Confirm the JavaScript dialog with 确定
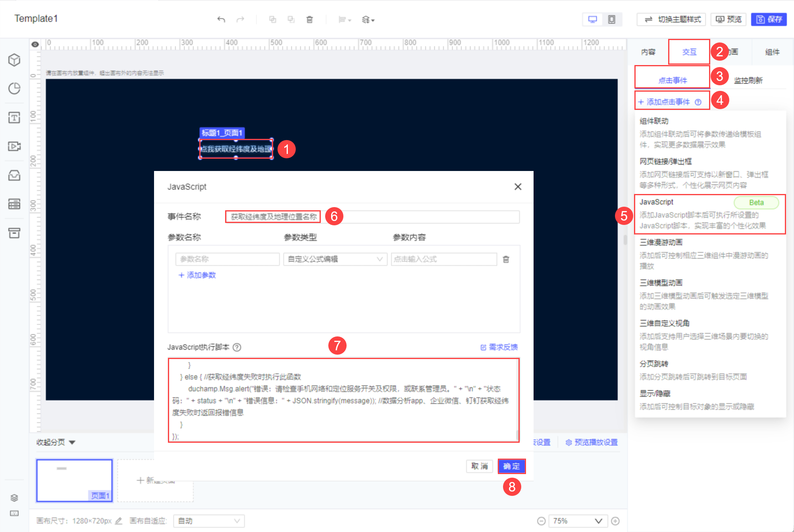794x532 pixels. 511,466
